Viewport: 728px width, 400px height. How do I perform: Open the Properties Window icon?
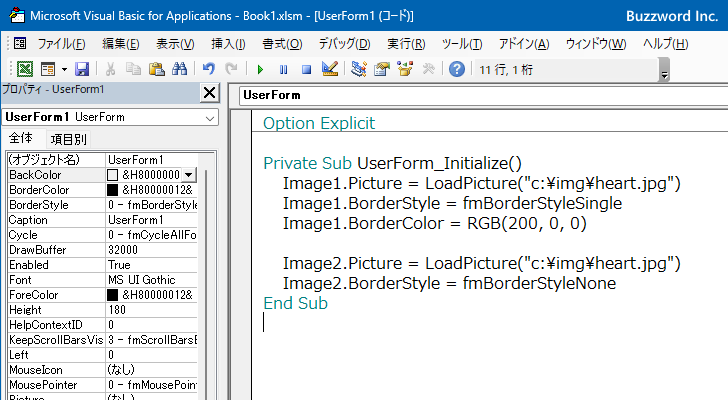point(382,70)
